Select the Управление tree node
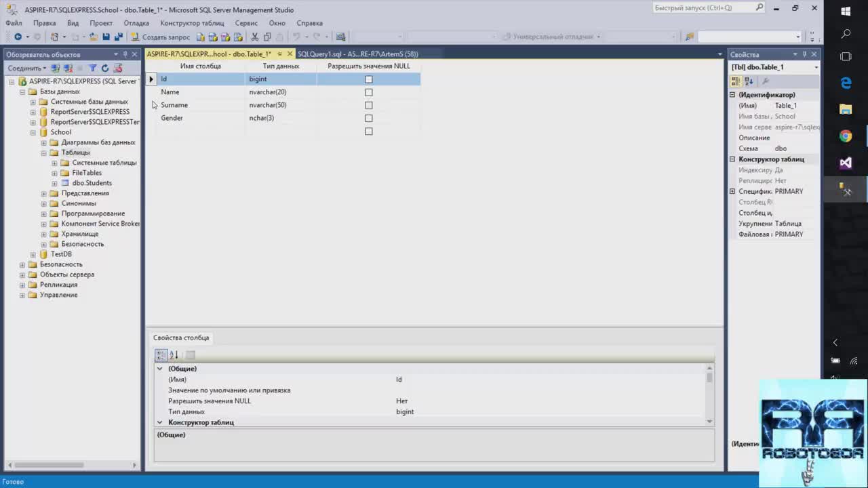The height and width of the screenshot is (488, 868). coord(58,295)
